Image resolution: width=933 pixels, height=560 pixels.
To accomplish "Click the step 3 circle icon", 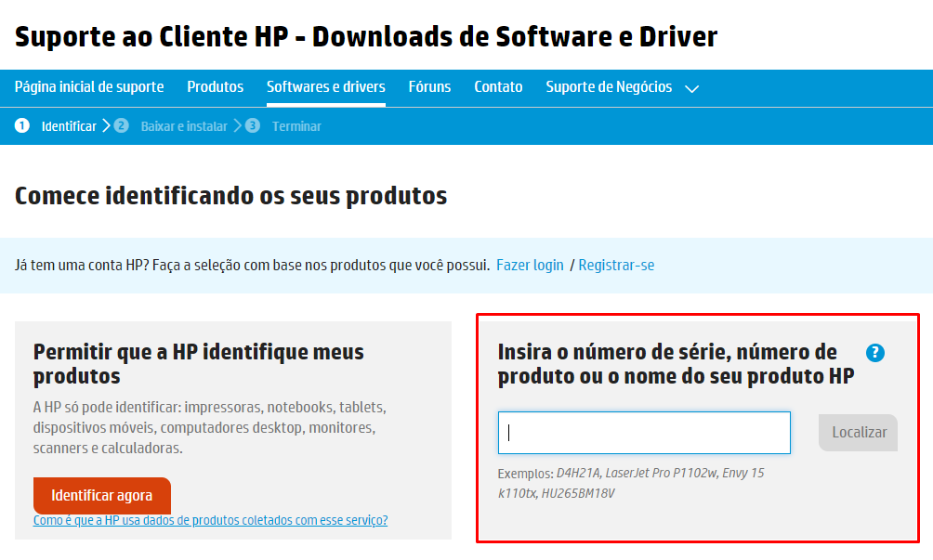I will pos(253,125).
